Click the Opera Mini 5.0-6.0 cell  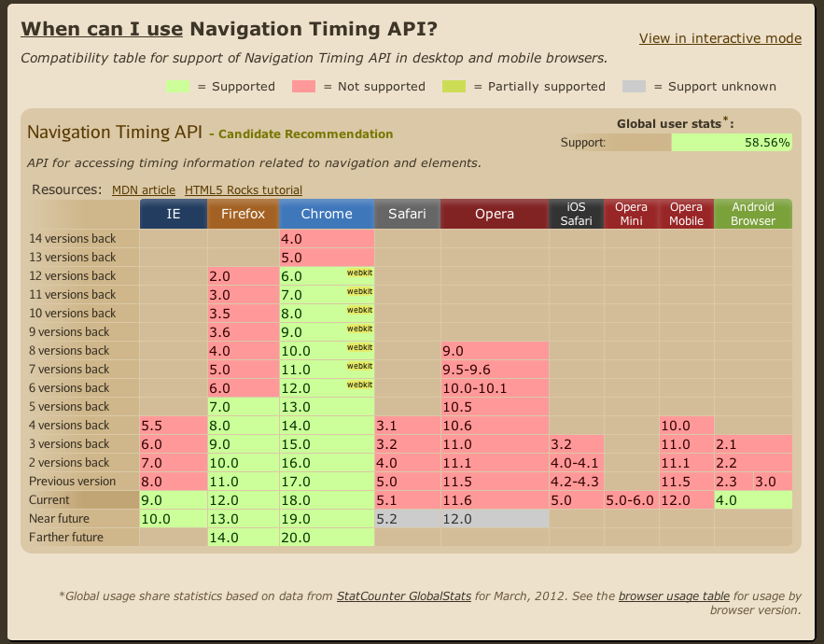point(631,500)
